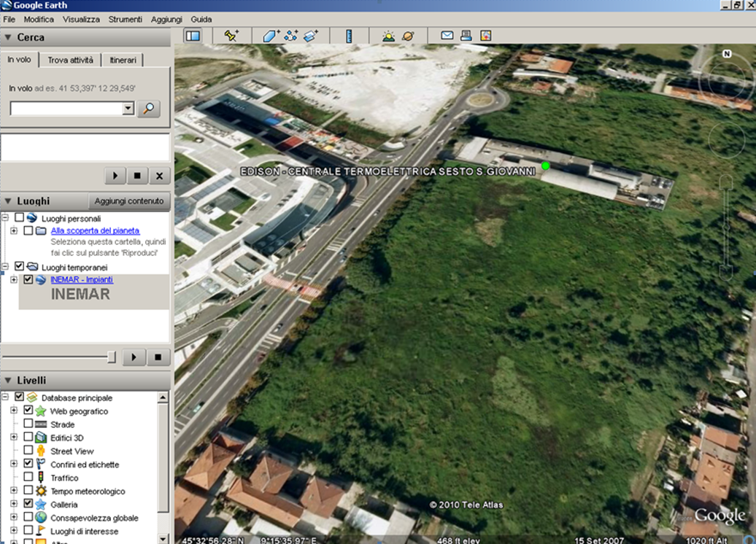Click the Consapevolezza globale globe icon
The width and height of the screenshot is (756, 544).
(x=41, y=518)
